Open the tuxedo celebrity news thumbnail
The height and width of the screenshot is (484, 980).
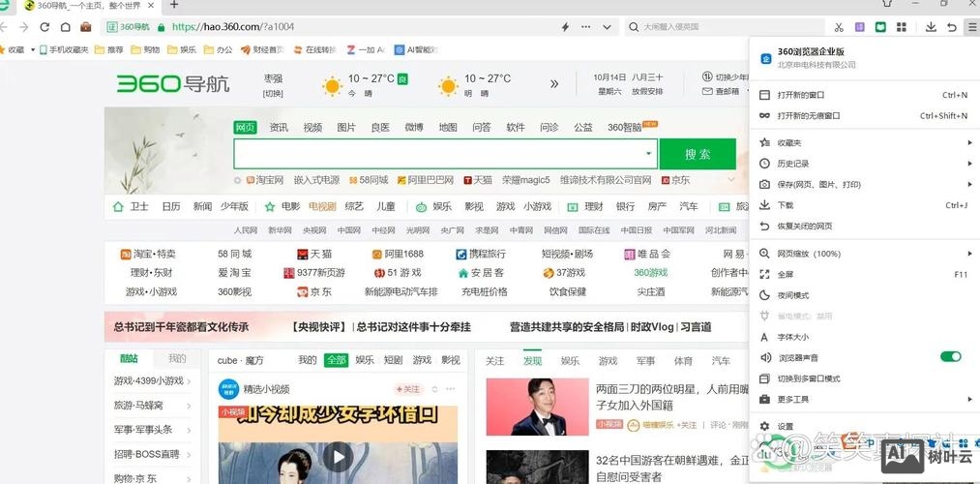click(538, 407)
